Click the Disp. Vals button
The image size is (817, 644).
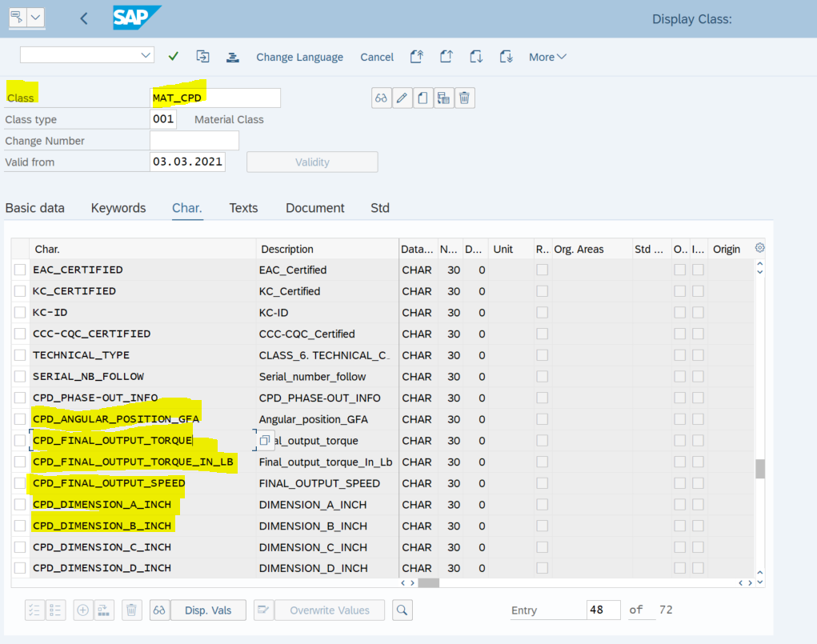click(208, 610)
